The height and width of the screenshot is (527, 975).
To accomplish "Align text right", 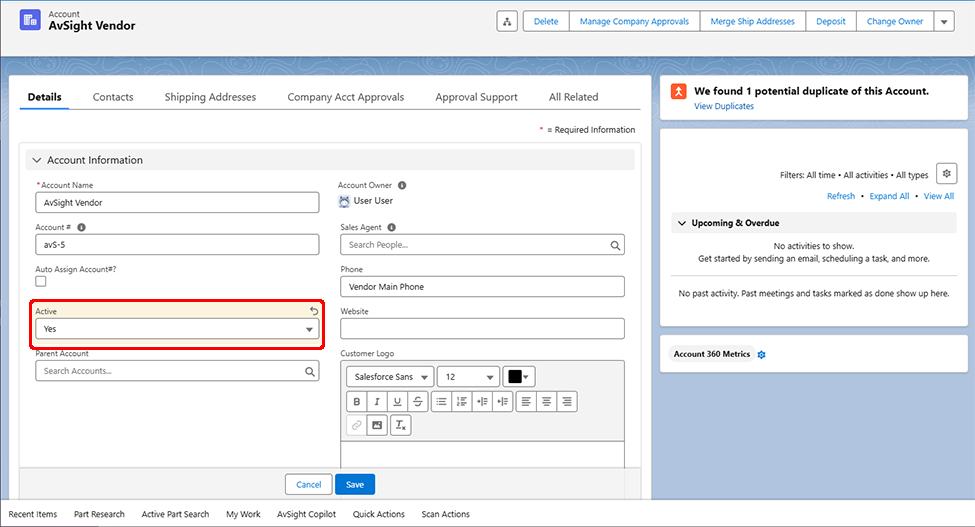I will pyautogui.click(x=567, y=401).
